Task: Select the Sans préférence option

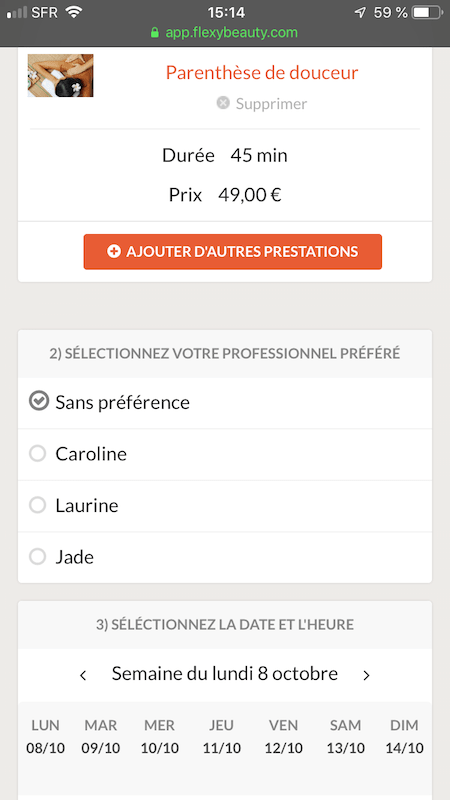Action: [x=225, y=403]
